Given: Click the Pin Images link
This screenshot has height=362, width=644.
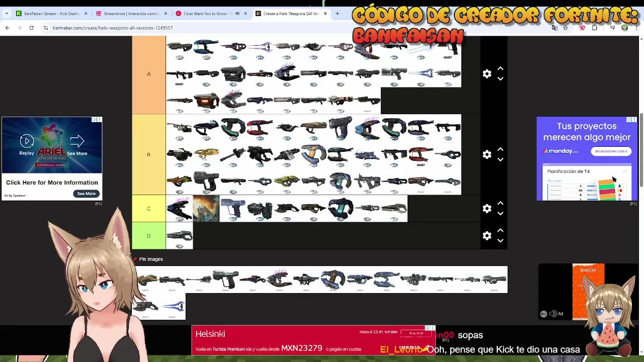Looking at the screenshot, I should coord(151,259).
